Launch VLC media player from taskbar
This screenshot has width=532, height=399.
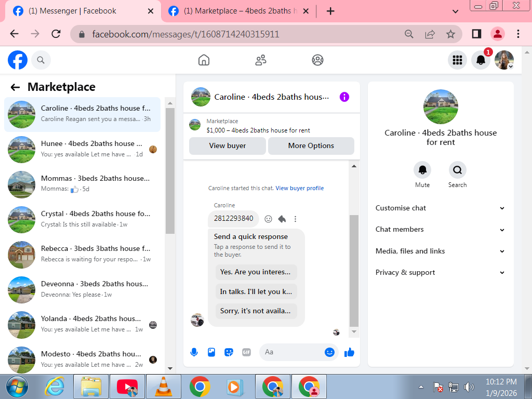click(x=164, y=387)
